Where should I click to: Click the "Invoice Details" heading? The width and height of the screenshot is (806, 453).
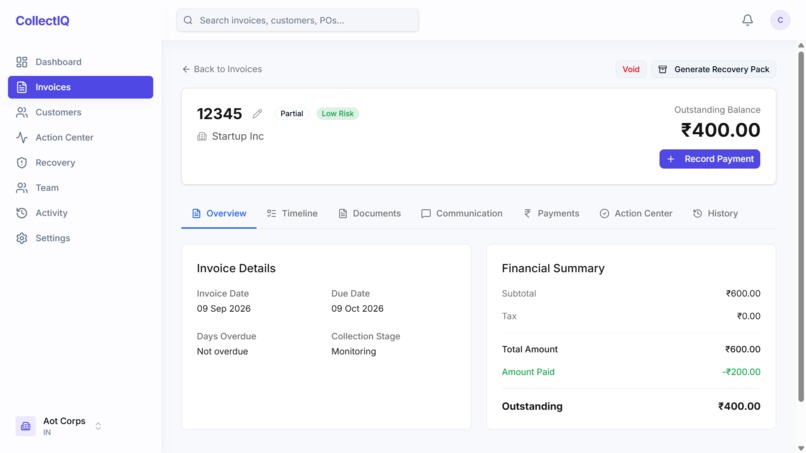[236, 268]
